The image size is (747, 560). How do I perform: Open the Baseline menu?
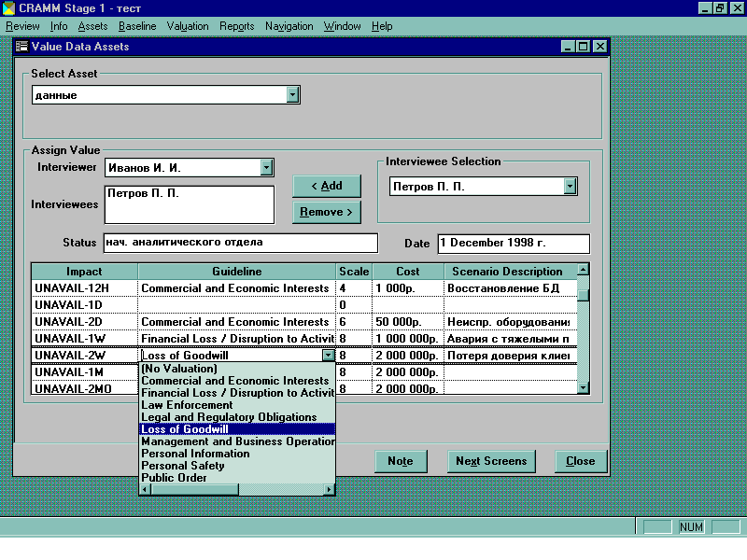tap(137, 26)
